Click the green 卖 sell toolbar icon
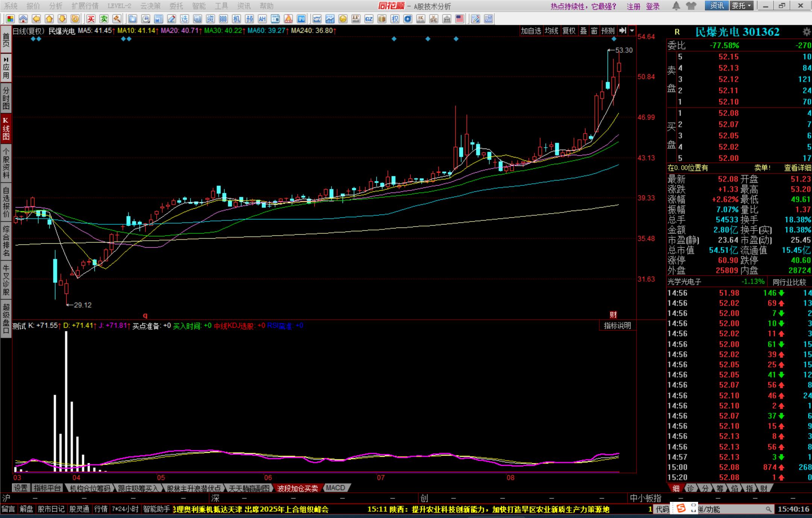This screenshot has height=518, width=812. (x=104, y=19)
